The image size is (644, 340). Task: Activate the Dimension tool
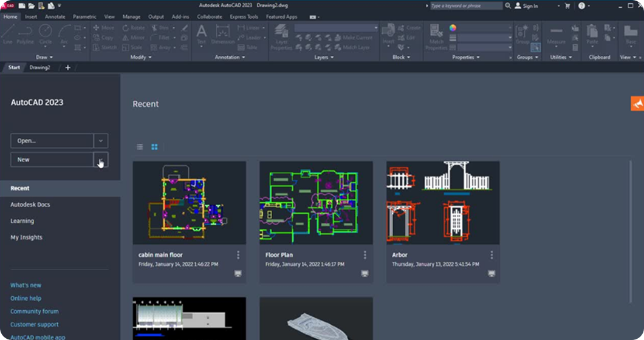222,35
